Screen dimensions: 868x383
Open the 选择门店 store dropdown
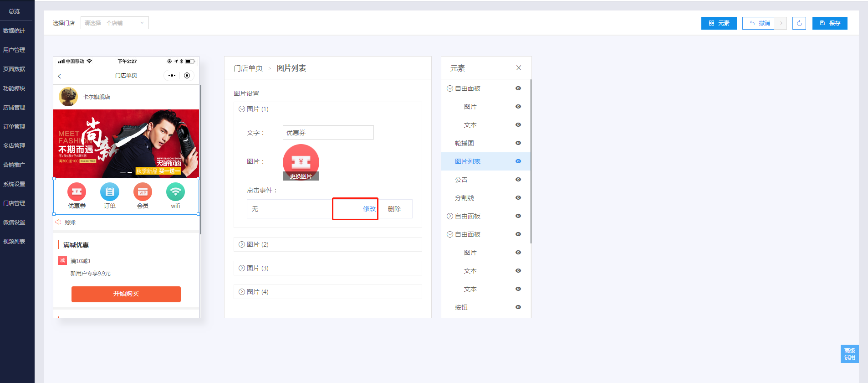114,23
